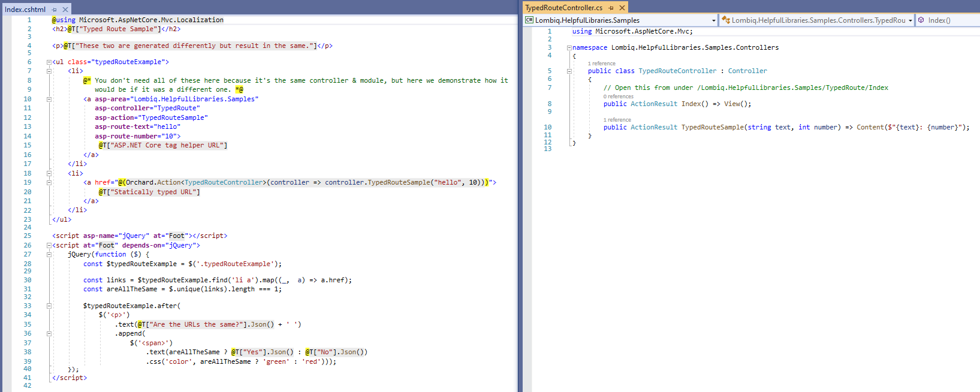Click the @T["Yes"].Json() expression

coord(263,352)
